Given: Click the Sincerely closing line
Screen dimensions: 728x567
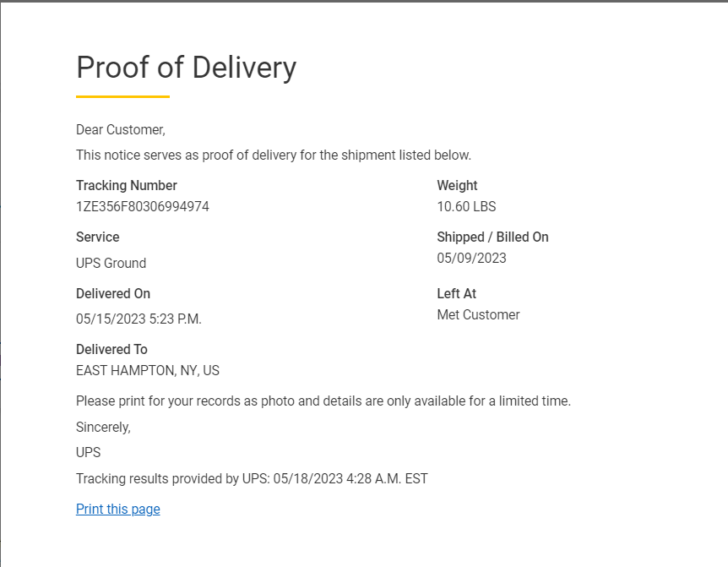Looking at the screenshot, I should point(103,427).
